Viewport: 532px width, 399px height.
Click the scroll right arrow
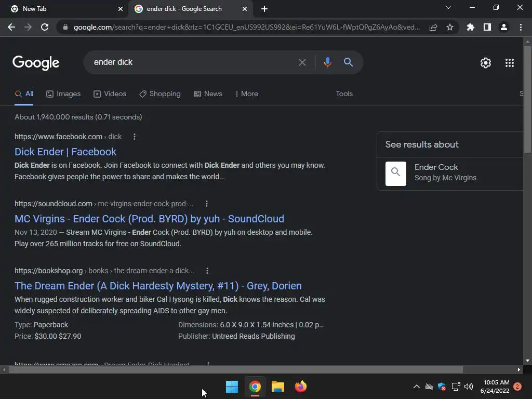tap(519, 369)
